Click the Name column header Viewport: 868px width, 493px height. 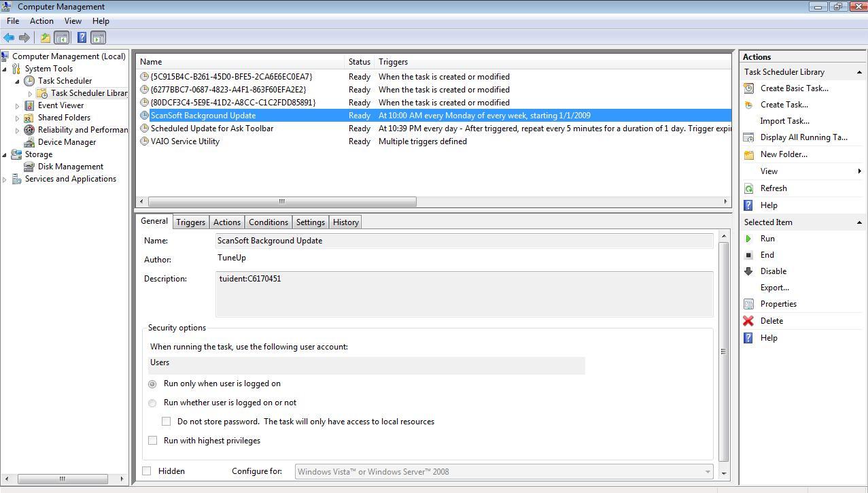240,62
